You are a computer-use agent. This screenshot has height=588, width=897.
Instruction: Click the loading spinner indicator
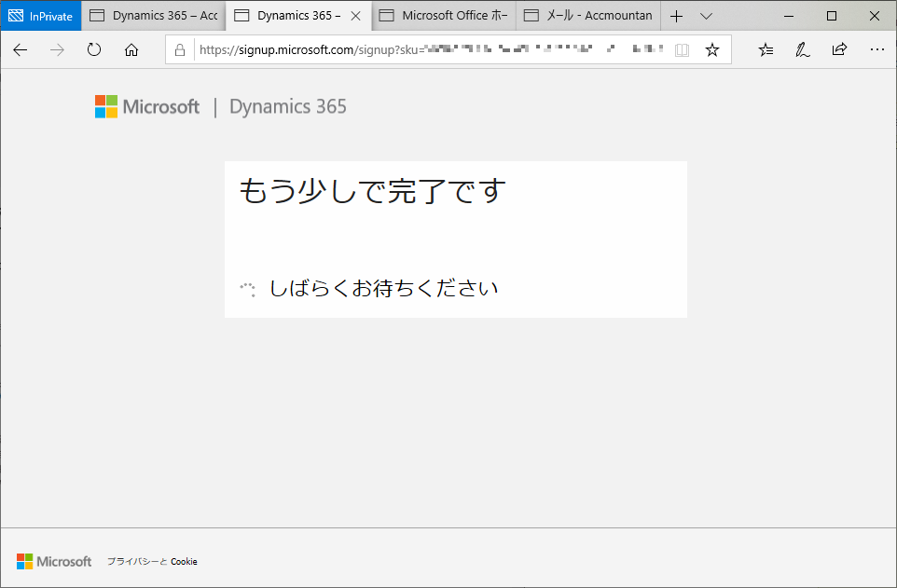248,290
